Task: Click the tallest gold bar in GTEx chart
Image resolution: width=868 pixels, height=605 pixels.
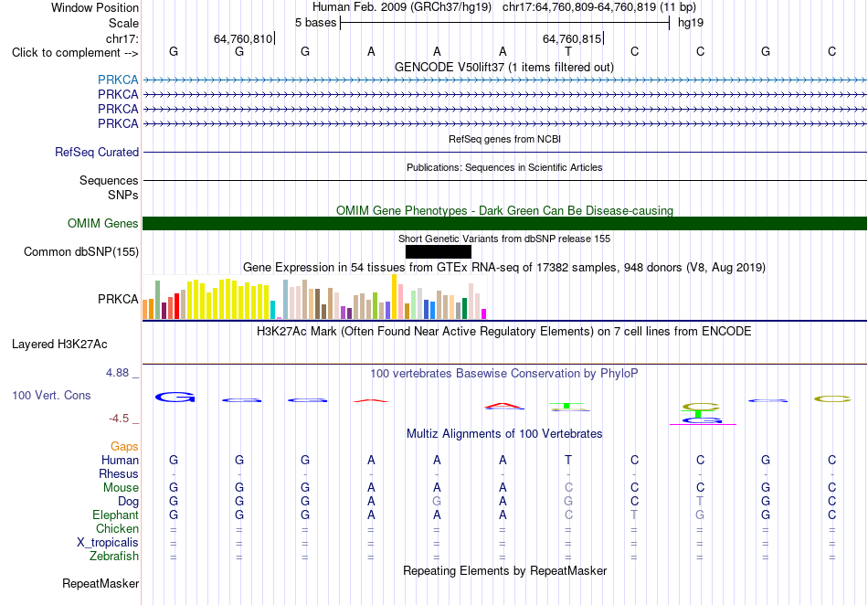Action: [394, 297]
